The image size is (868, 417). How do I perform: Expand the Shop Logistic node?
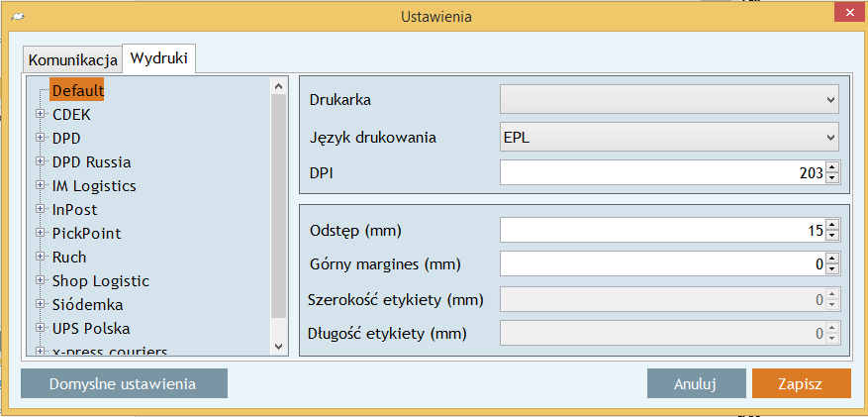coord(40,280)
